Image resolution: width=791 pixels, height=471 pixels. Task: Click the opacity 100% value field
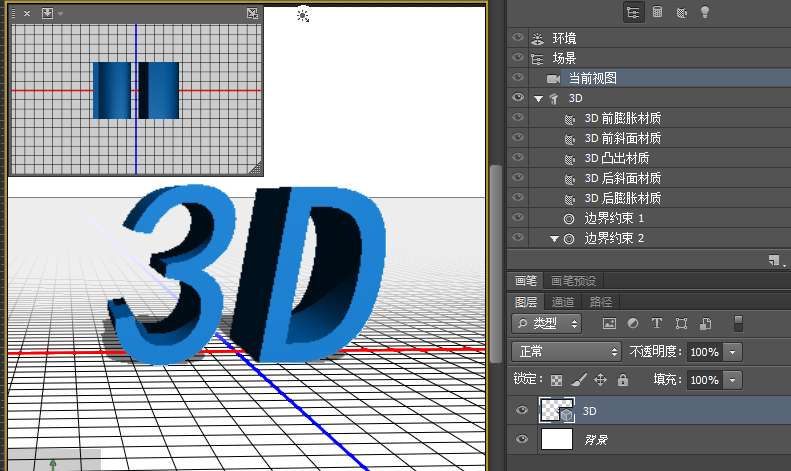click(705, 352)
